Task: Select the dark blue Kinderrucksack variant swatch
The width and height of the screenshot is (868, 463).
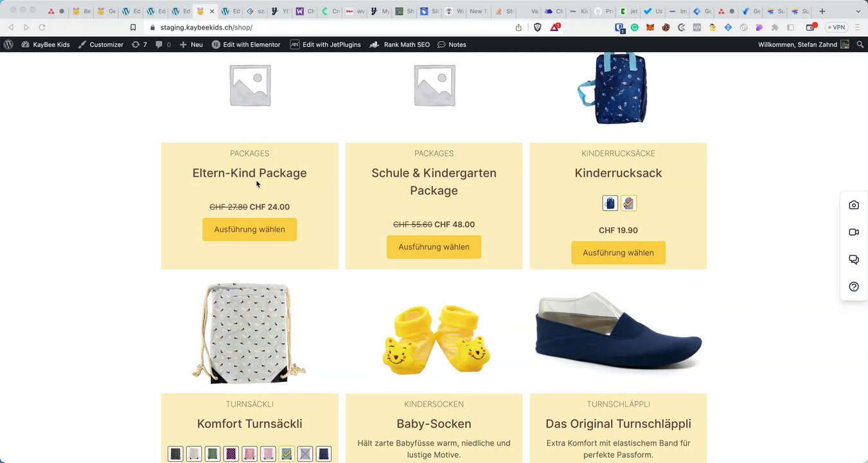Action: click(x=610, y=203)
